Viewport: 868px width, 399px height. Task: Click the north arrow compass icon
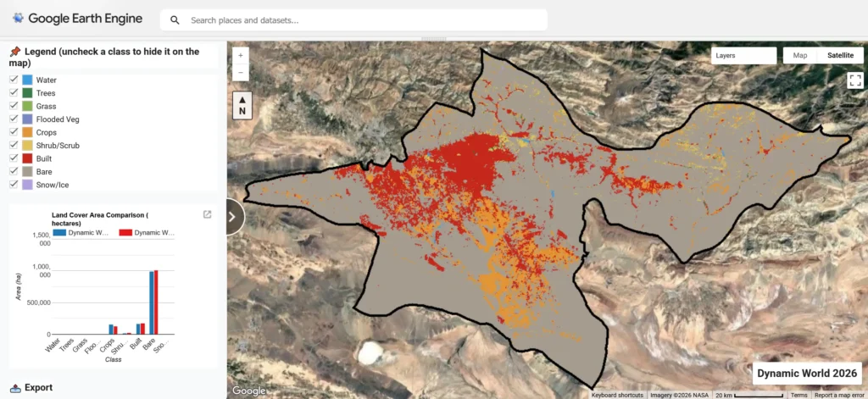[242, 105]
